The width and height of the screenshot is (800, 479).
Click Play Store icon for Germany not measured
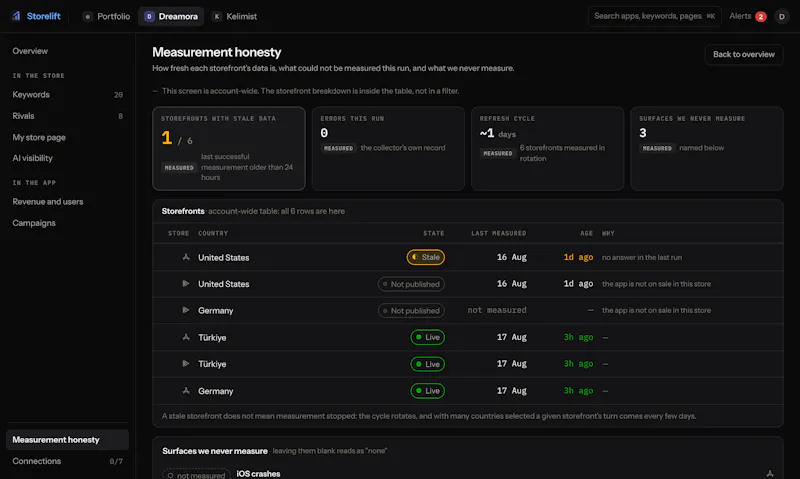[186, 310]
